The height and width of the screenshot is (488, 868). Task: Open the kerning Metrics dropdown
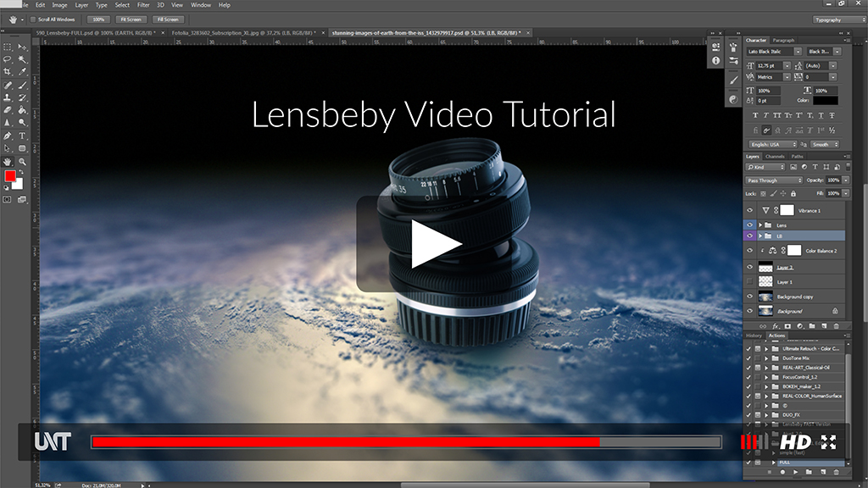(787, 77)
